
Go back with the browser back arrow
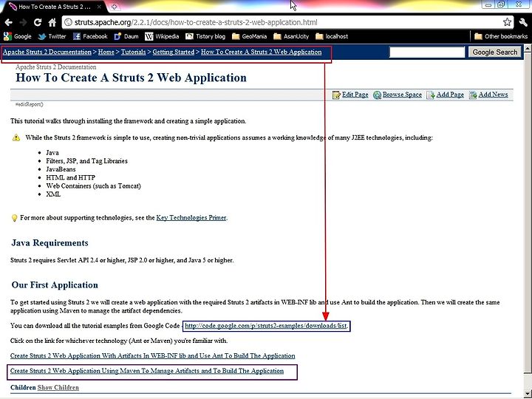8,22
